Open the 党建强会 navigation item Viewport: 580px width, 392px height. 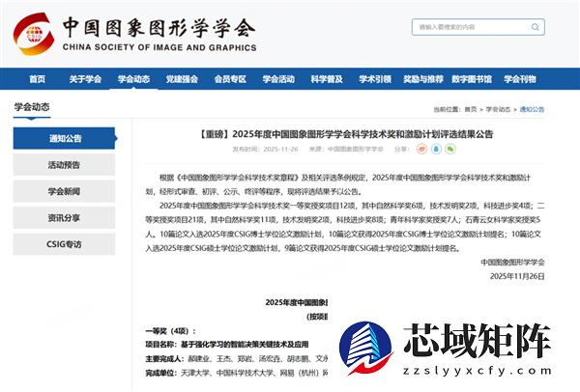(182, 79)
